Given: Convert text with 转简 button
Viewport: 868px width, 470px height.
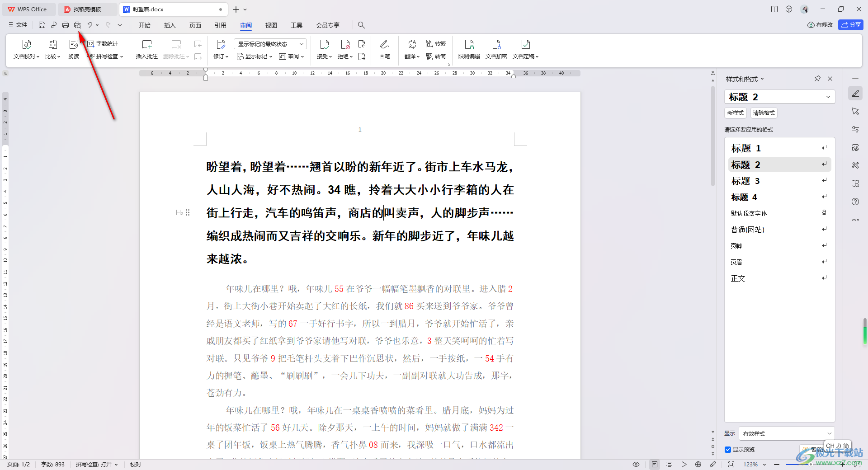Looking at the screenshot, I should tap(436, 56).
